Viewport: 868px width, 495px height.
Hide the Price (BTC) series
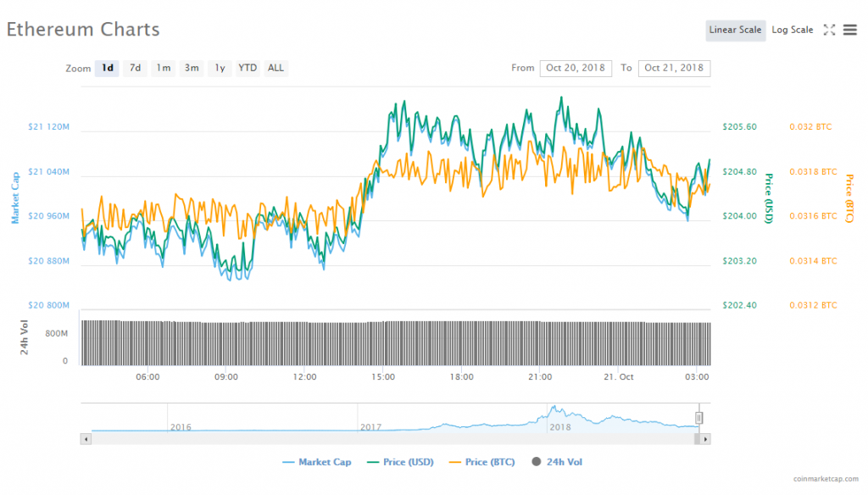483,462
